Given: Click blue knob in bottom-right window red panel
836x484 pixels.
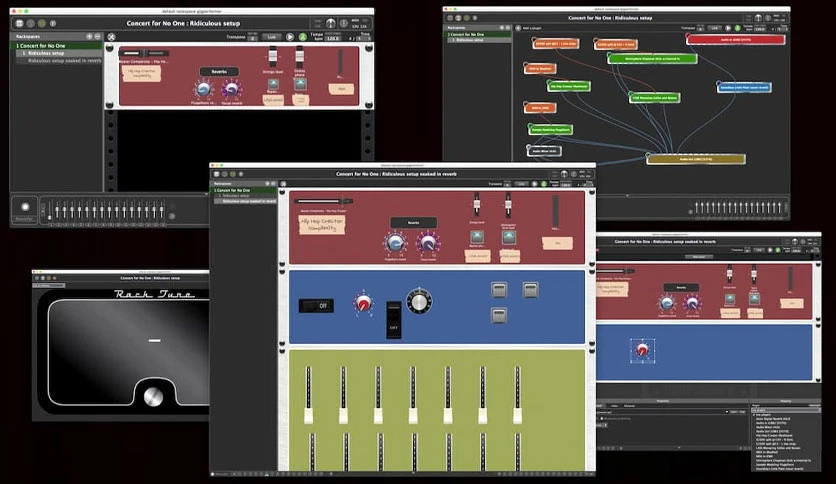Looking at the screenshot, I should pos(666,303).
